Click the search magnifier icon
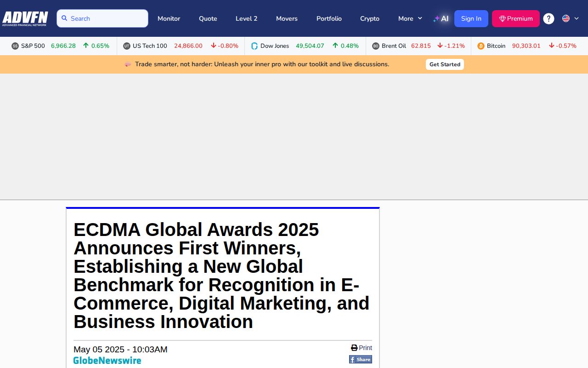Image resolution: width=588 pixels, height=368 pixels. tap(64, 18)
